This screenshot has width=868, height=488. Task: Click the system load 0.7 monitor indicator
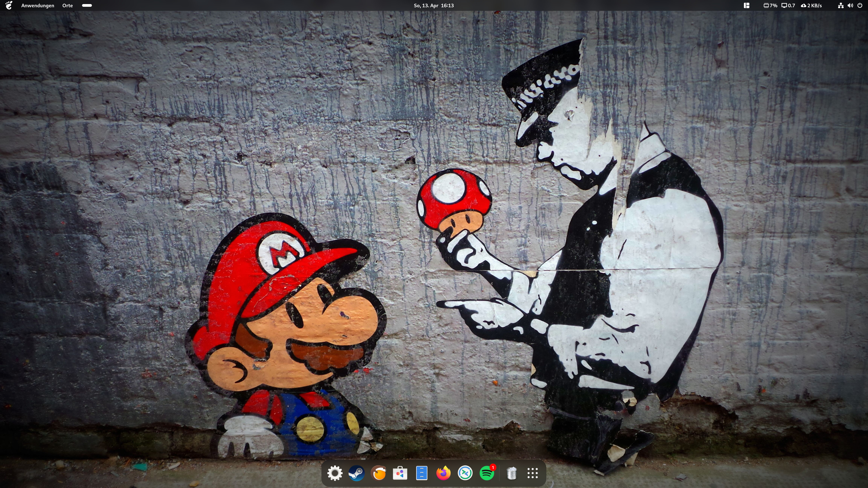click(x=788, y=5)
